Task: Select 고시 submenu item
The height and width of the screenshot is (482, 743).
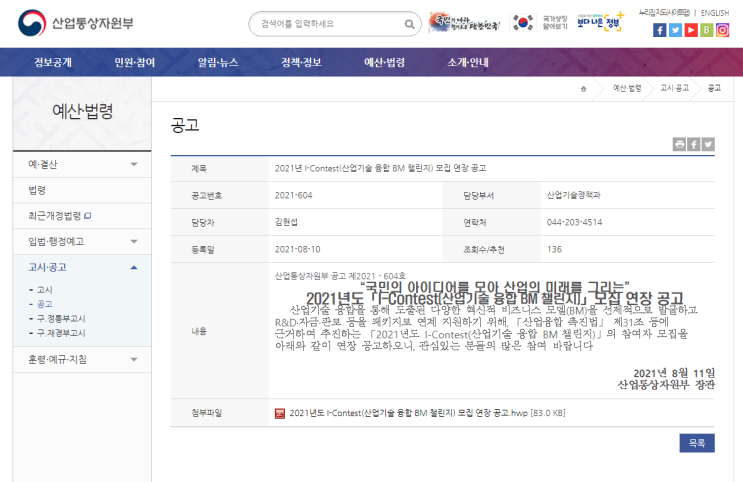Action: coord(45,290)
